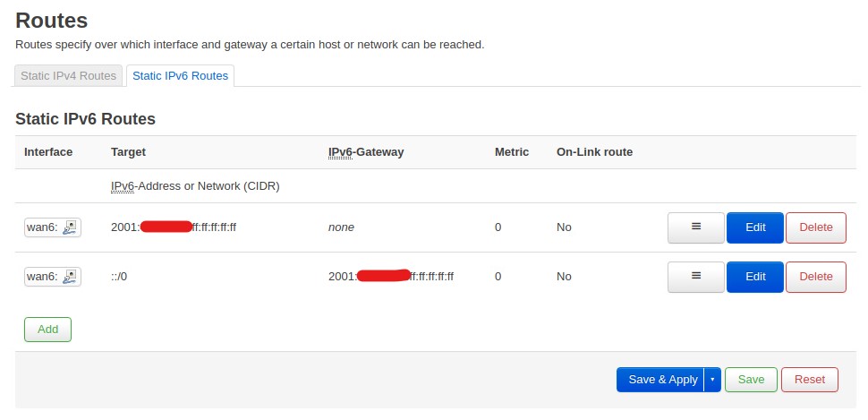This screenshot has width=868, height=420.
Task: Click the wan6 interface icon in first row
Action: (71, 227)
